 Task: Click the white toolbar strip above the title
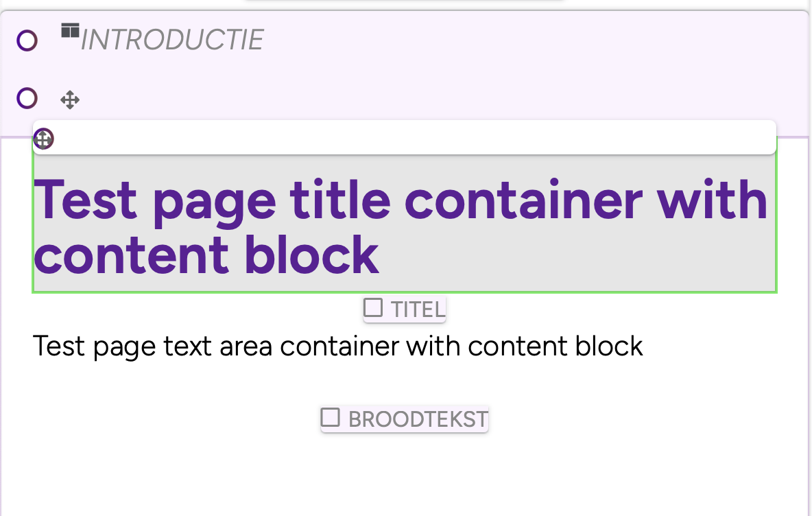coord(411,137)
